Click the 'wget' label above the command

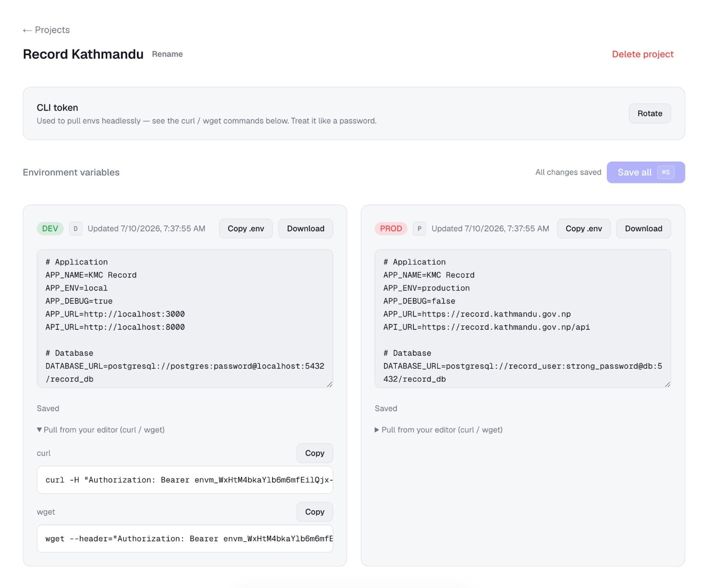(x=46, y=512)
